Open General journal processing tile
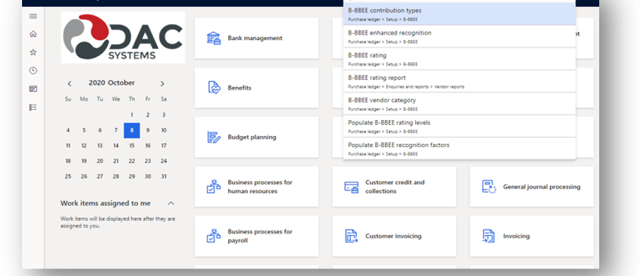Image resolution: width=644 pixels, height=276 pixels. pos(532,187)
